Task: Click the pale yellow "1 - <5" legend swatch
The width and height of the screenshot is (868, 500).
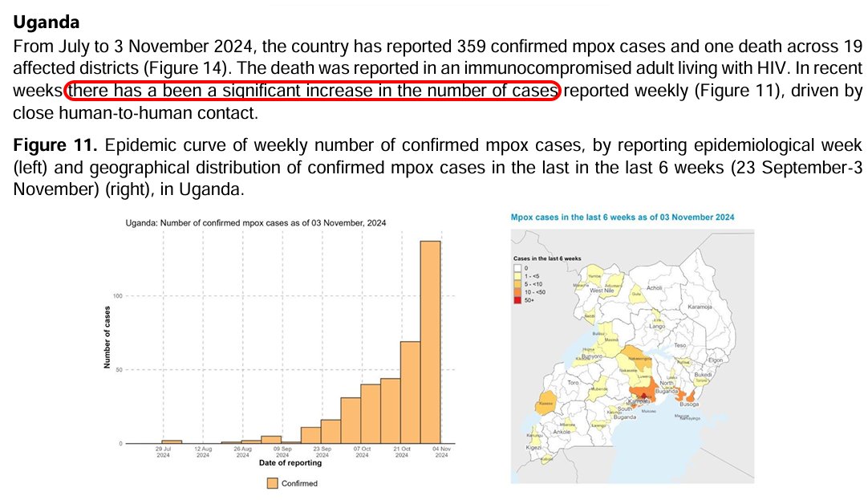Action: 517,276
